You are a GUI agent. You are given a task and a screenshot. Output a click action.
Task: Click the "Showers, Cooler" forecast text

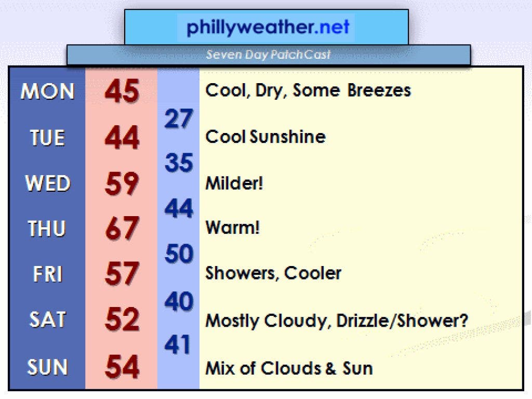(273, 273)
